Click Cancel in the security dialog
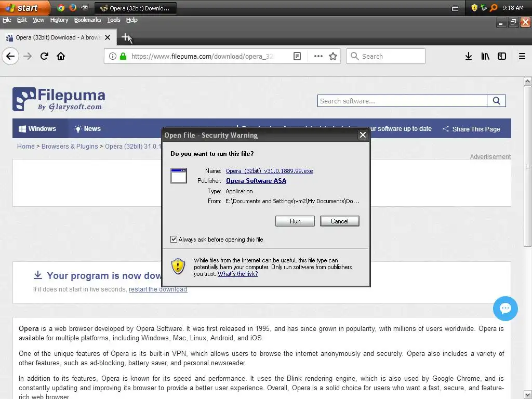The image size is (532, 399). (339, 221)
